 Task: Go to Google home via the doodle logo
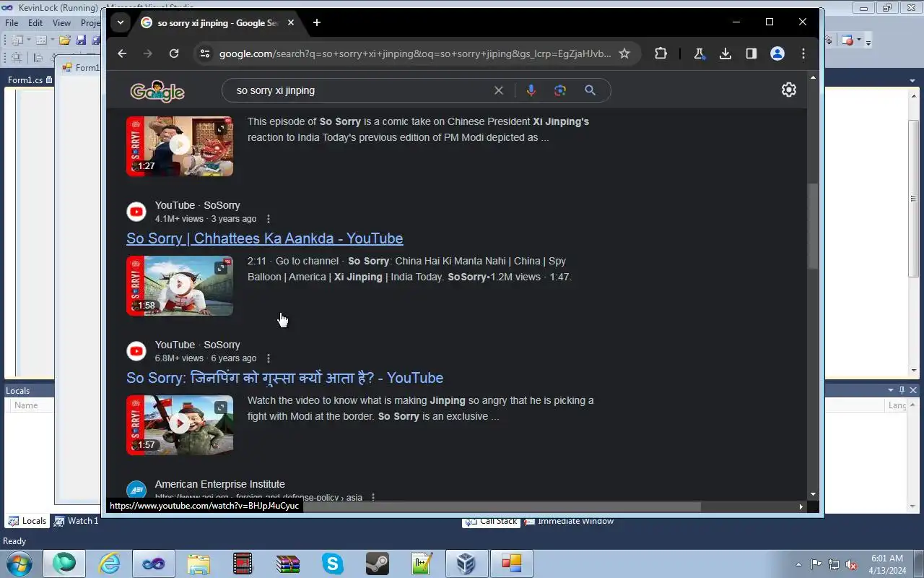(x=157, y=91)
